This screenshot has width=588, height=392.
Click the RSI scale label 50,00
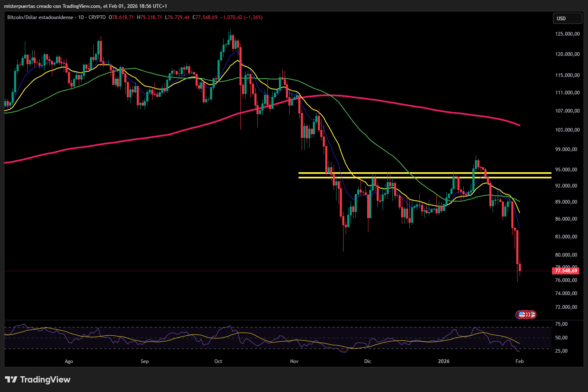point(562,338)
